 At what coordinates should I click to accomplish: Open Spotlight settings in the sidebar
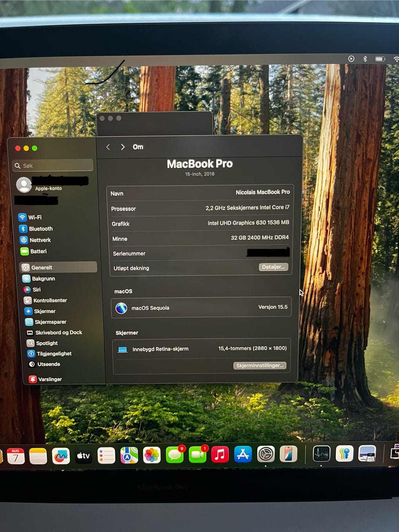pyautogui.click(x=42, y=343)
